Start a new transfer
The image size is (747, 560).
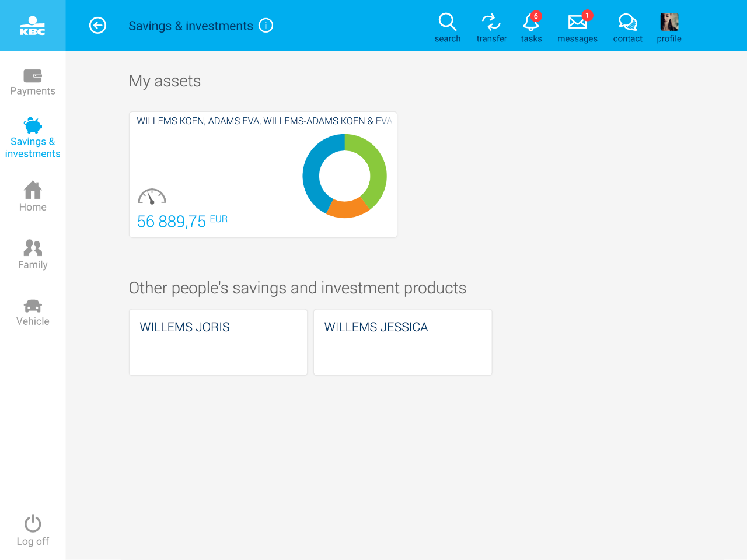(491, 27)
